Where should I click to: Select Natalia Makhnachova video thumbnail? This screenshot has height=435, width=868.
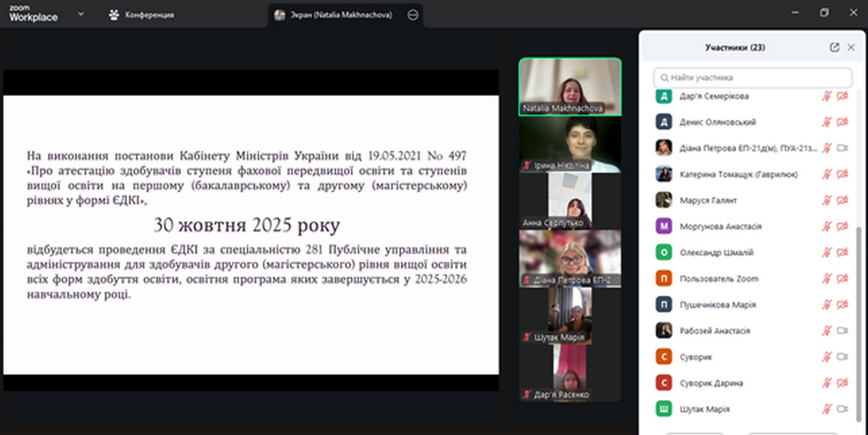pyautogui.click(x=570, y=87)
